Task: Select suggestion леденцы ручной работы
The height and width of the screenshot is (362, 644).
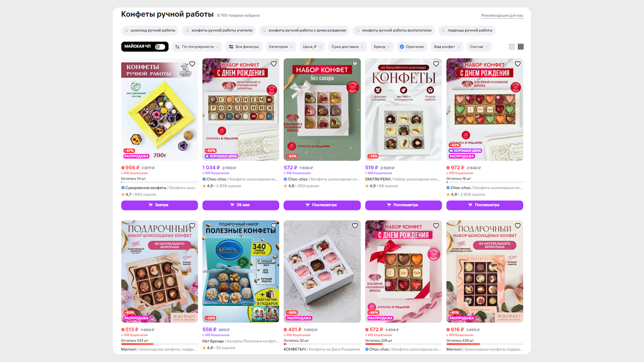Action: click(467, 31)
